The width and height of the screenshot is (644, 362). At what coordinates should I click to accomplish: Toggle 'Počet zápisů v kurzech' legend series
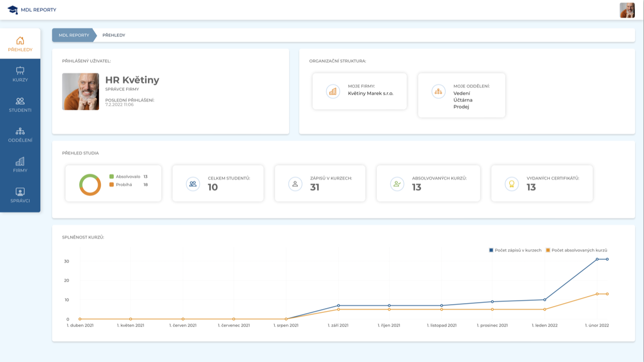point(515,250)
